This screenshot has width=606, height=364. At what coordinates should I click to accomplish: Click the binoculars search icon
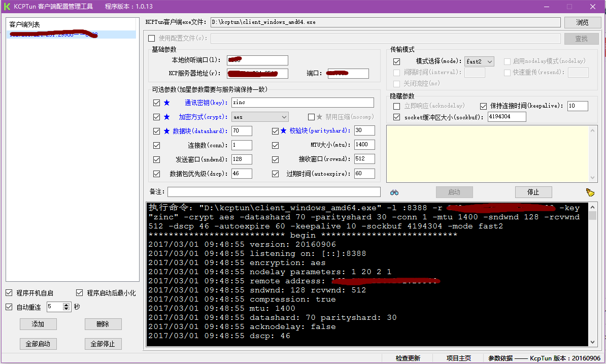pos(394,192)
